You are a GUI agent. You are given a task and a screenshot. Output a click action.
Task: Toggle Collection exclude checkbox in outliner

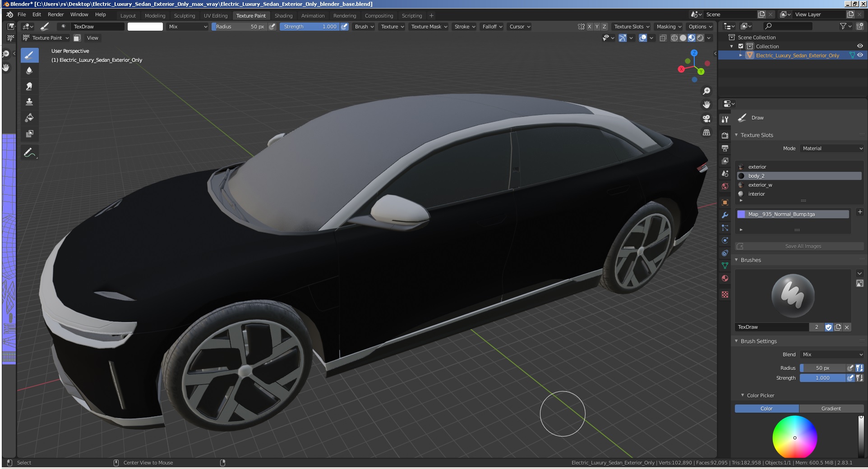[741, 46]
